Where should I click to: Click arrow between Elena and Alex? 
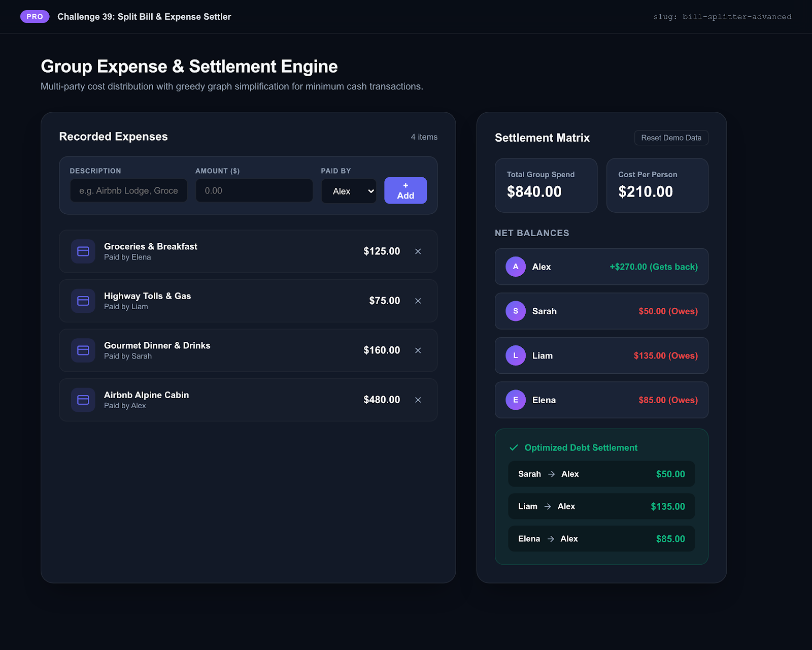pyautogui.click(x=551, y=539)
